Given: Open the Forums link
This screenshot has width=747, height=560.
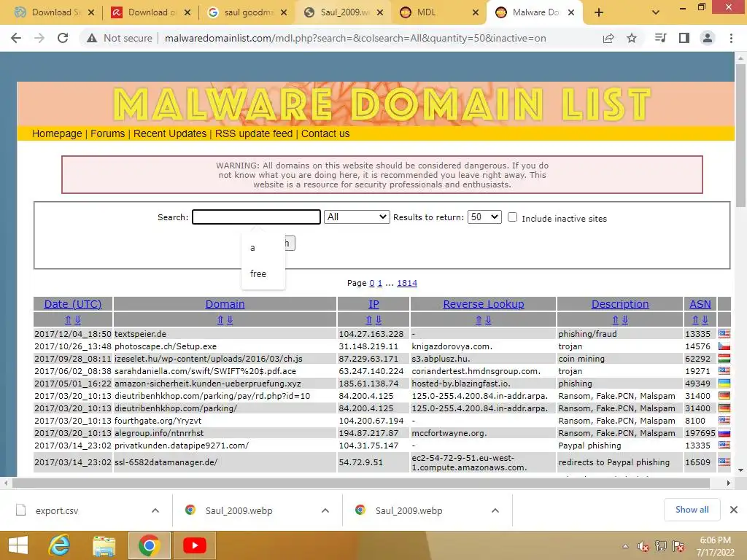Looking at the screenshot, I should (108, 134).
